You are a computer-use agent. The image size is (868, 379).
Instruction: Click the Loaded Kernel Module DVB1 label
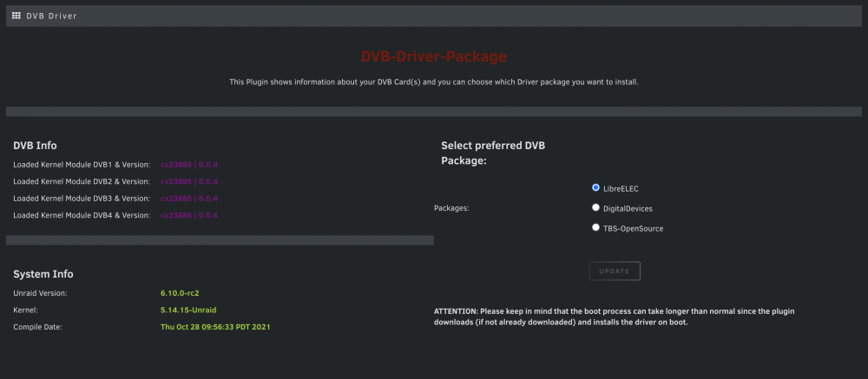click(82, 165)
